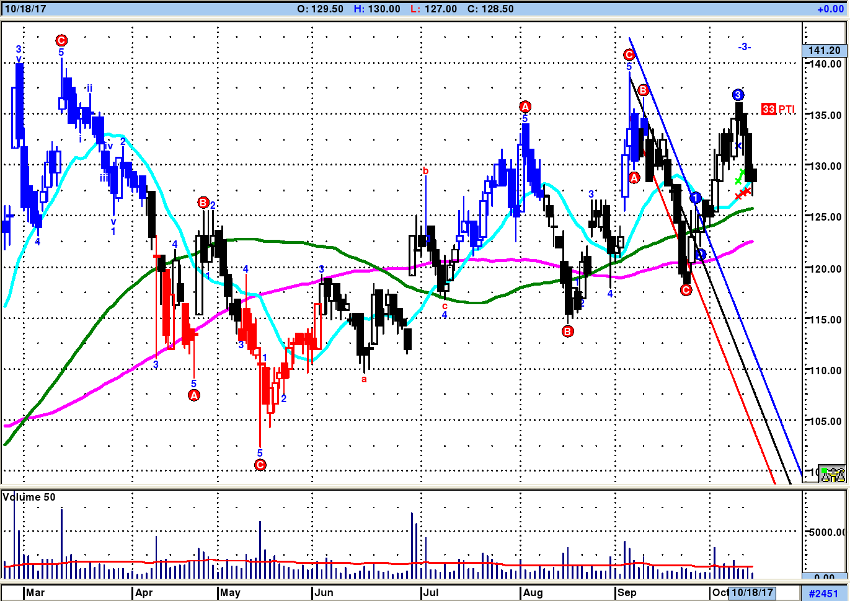The image size is (868, 601).
Task: Select the 10/18/17 date box on time axis
Action: tap(752, 592)
